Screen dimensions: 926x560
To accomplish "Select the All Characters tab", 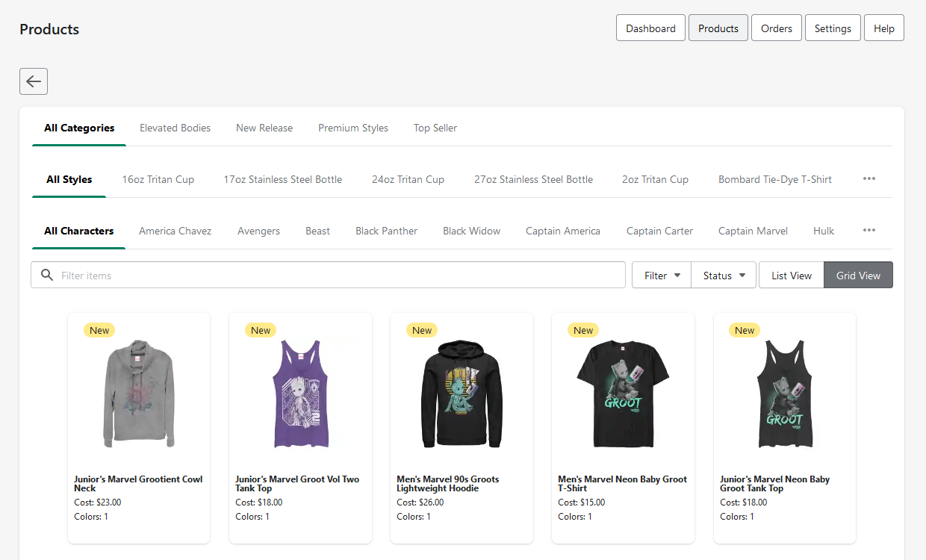I will point(79,231).
